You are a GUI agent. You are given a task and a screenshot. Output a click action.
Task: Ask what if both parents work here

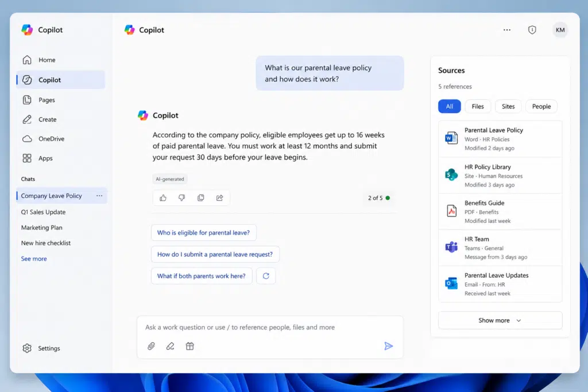pos(202,276)
